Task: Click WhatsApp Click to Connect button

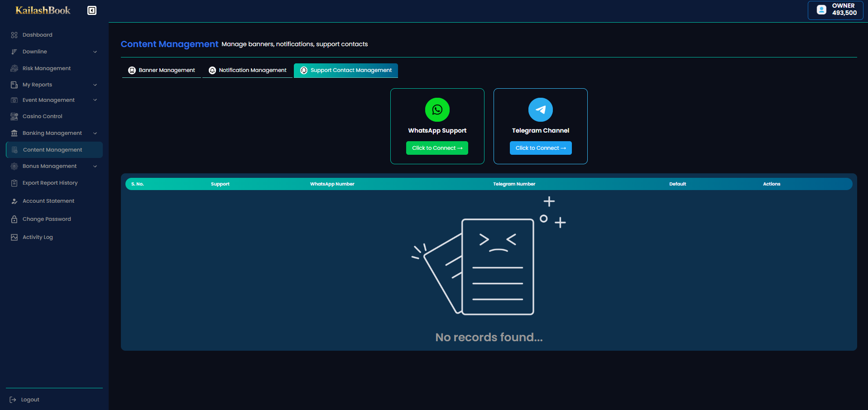Action: 437,148
